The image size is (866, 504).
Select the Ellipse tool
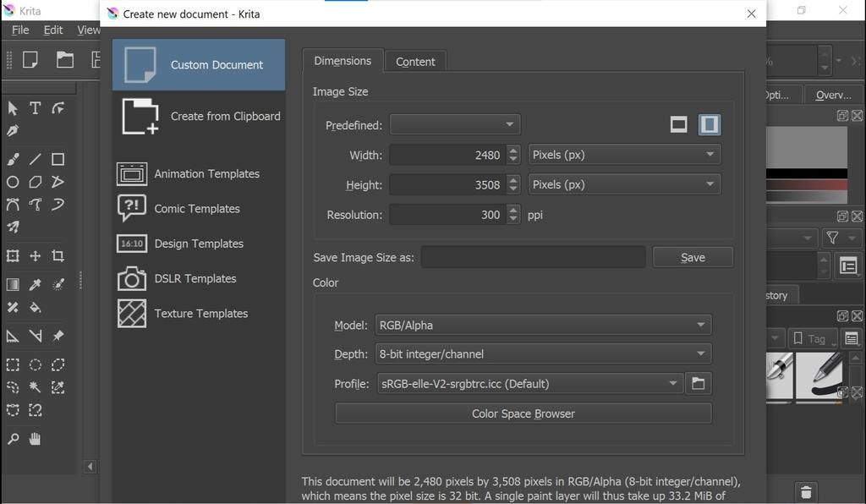coord(13,182)
